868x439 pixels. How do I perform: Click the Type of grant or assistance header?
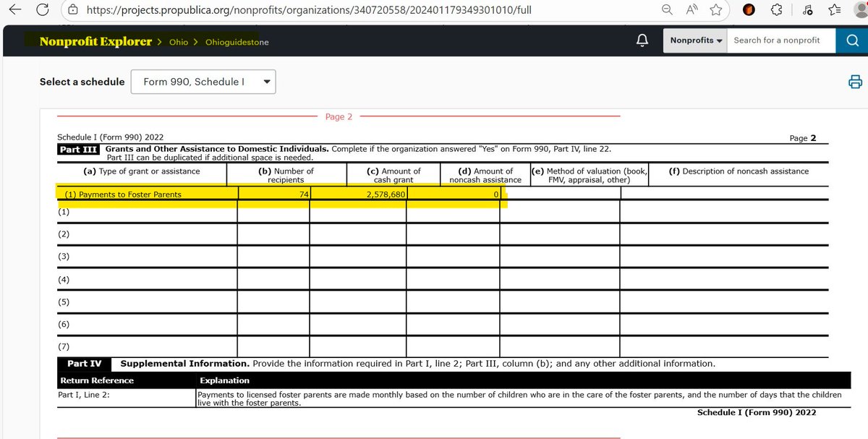tap(142, 171)
